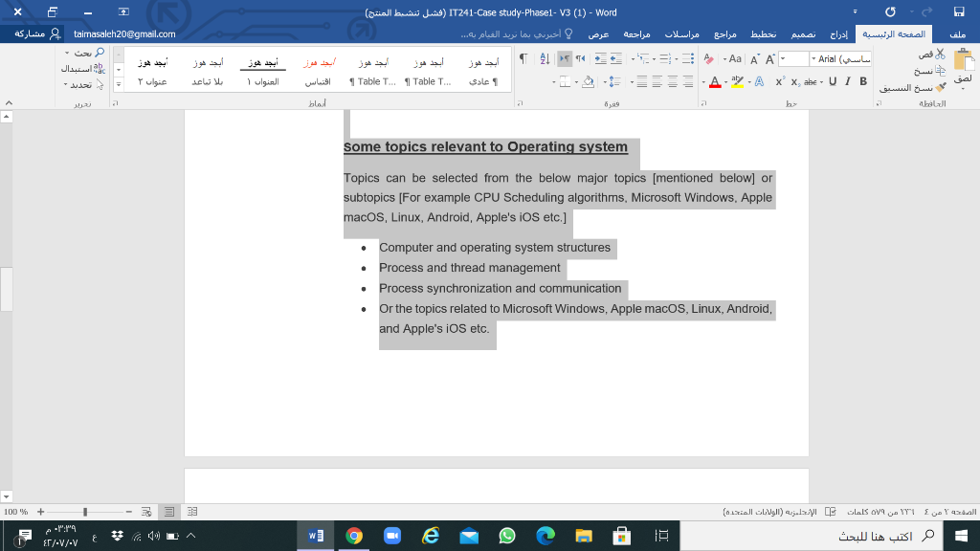Toggle underline formatting
Viewport: 980px width, 551px height.
pos(832,81)
